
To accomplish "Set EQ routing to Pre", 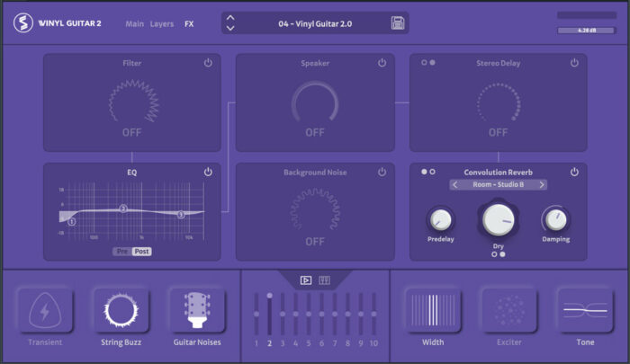I will [121, 252].
